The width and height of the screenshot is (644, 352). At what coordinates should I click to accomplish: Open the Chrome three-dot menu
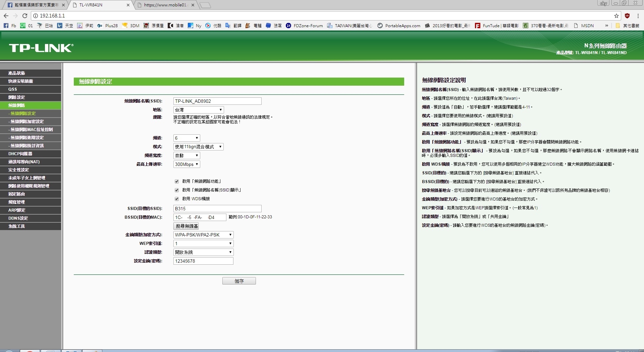[638, 16]
